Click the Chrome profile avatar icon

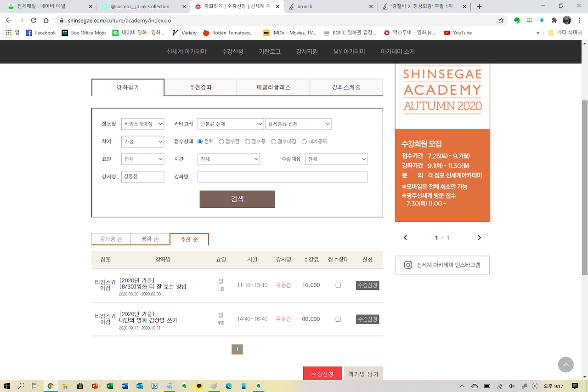(x=566, y=21)
